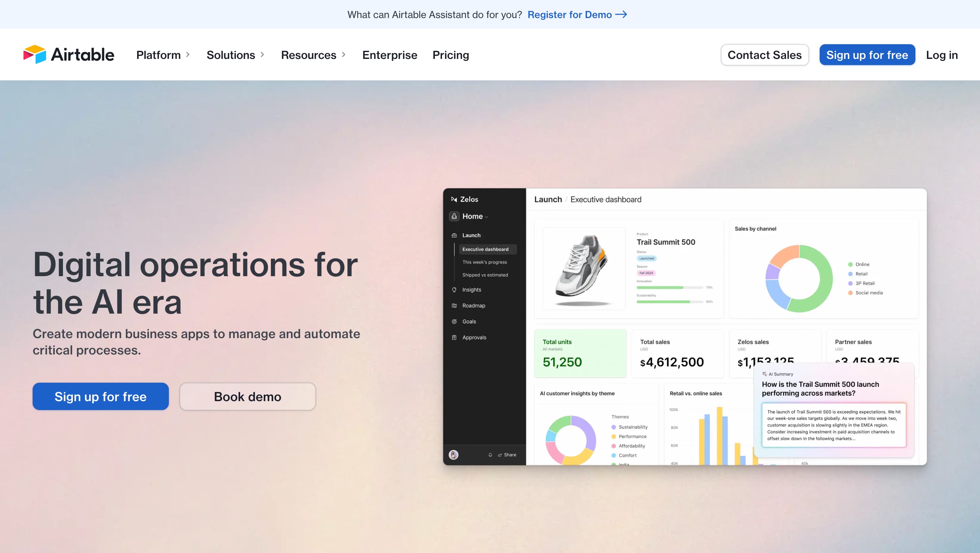980x553 pixels.
Task: Click the user avatar in sidebar footer
Action: click(x=454, y=455)
